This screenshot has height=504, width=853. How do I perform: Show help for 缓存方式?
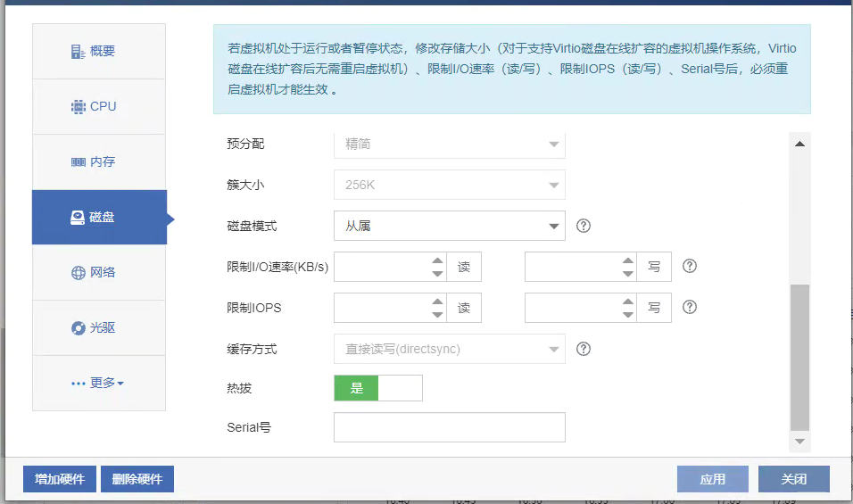click(584, 349)
